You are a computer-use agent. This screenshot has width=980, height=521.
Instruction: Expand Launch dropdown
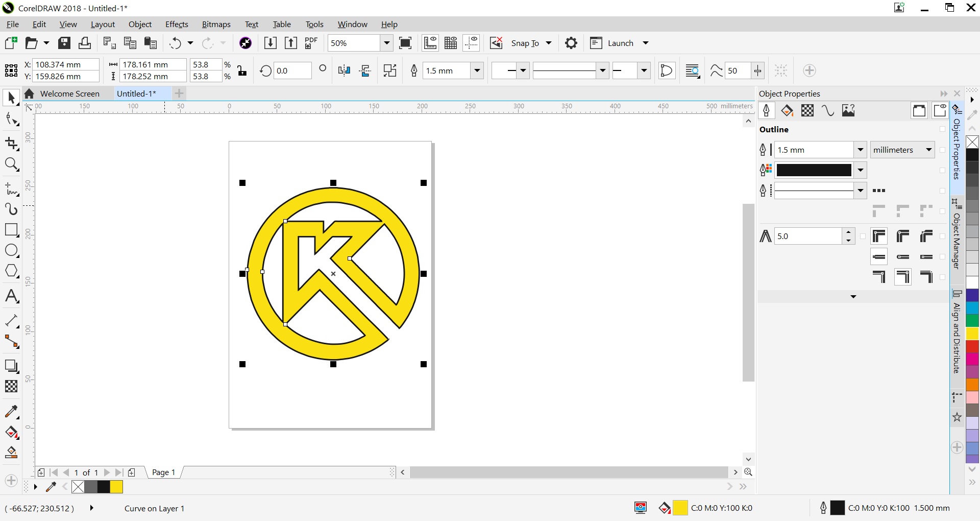(645, 43)
